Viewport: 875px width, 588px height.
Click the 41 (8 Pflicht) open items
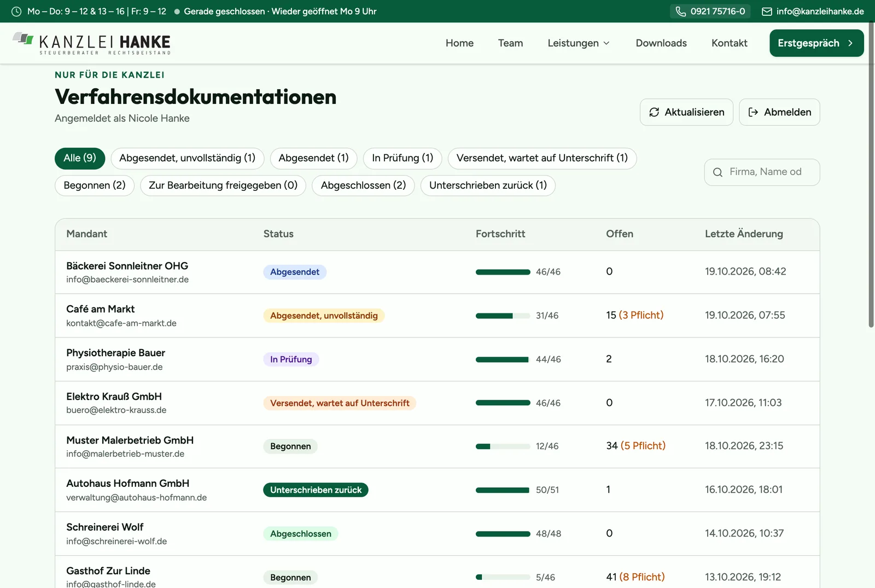point(635,577)
